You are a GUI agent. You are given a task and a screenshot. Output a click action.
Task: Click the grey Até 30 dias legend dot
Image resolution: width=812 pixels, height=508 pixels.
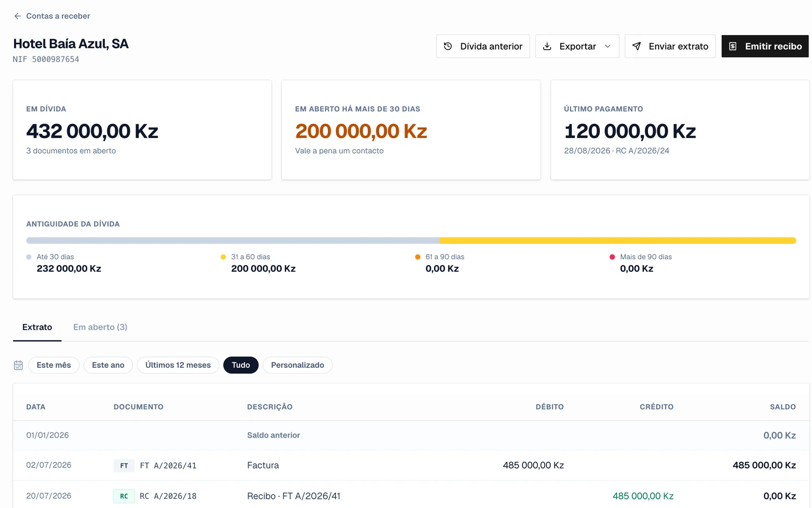pyautogui.click(x=29, y=257)
